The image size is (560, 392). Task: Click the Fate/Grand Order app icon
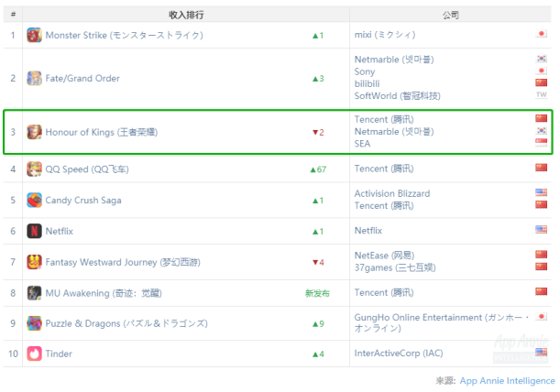pos(34,78)
